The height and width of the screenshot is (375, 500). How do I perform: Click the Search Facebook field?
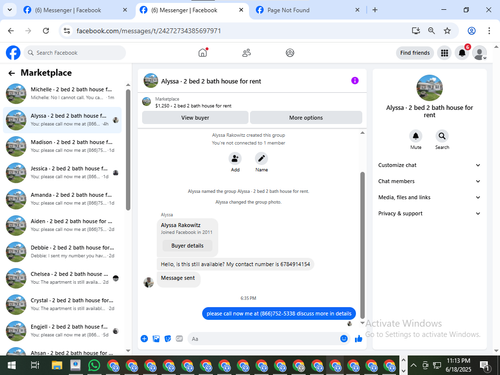tap(75, 53)
